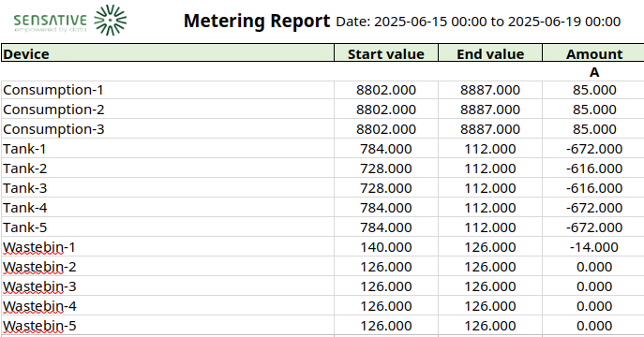This screenshot has height=337, width=644.
Task: Select the Tank-2 device cell
Action: (168, 168)
